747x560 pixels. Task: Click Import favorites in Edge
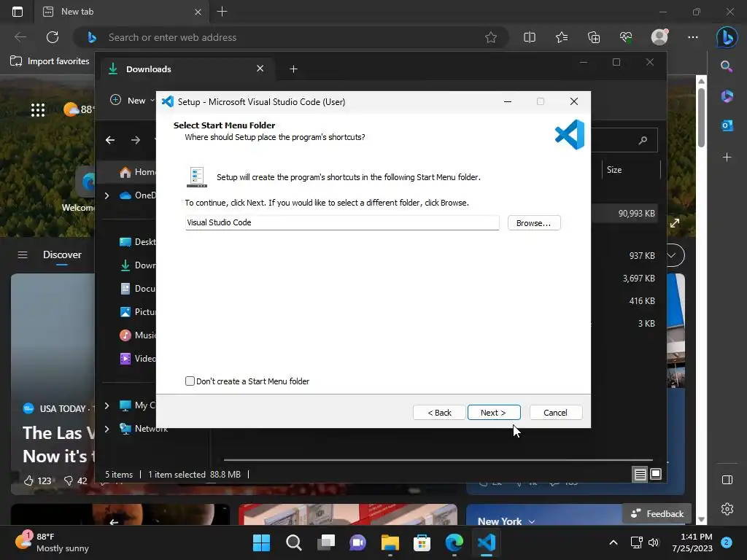point(50,61)
